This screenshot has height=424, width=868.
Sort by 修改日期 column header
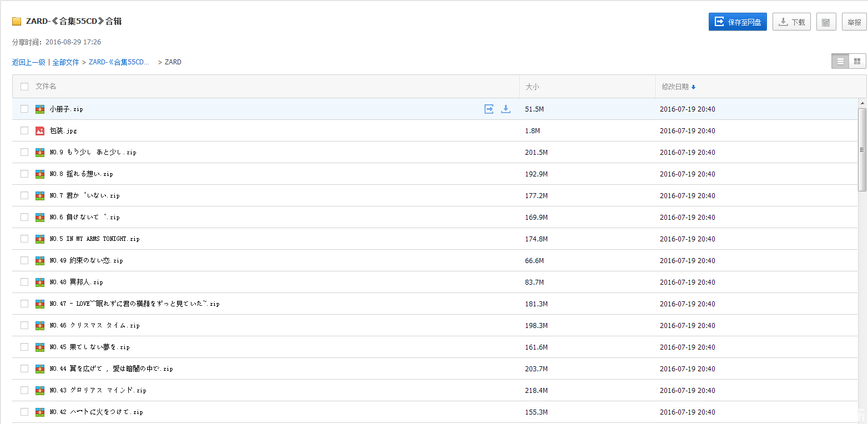(675, 87)
